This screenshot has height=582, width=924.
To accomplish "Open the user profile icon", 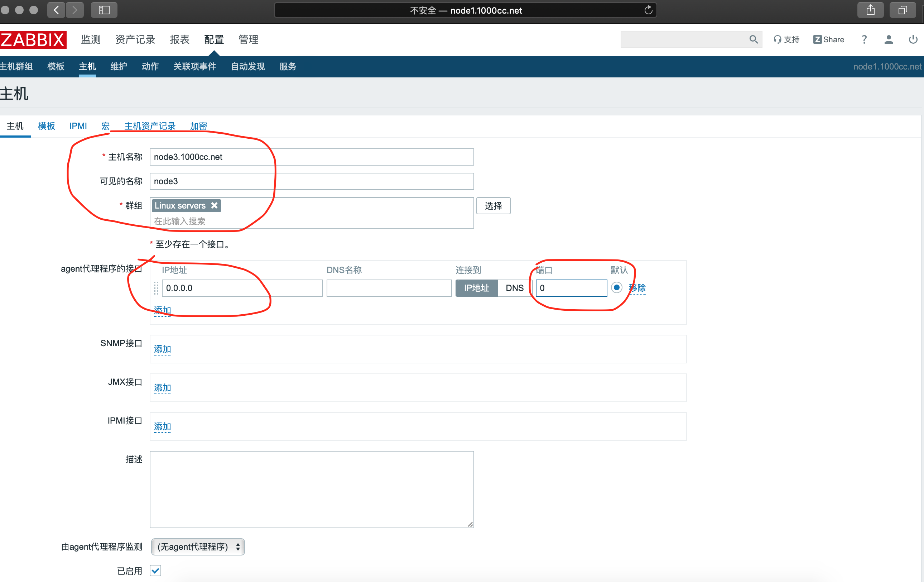I will 888,39.
